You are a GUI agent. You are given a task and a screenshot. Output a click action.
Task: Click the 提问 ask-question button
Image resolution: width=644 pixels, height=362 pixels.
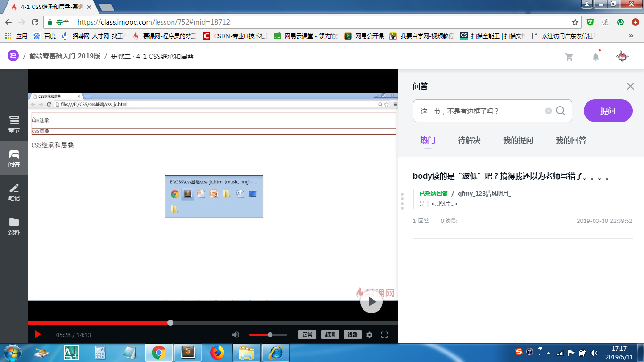point(608,111)
